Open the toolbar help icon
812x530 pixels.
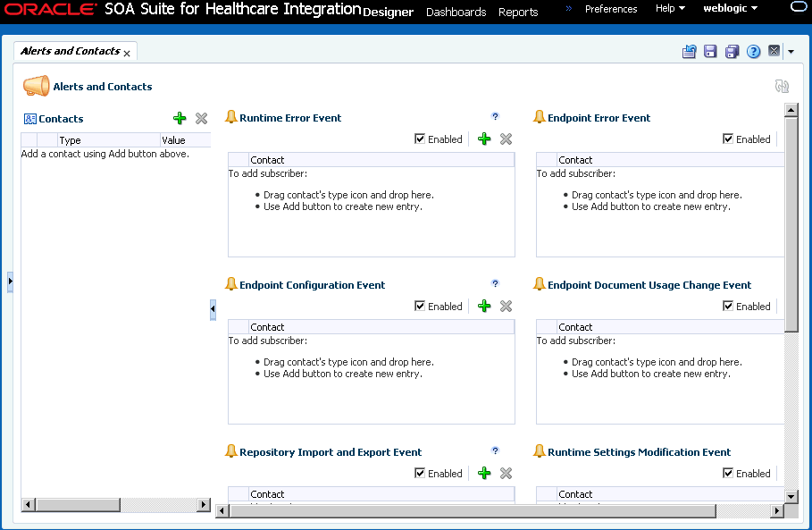click(x=753, y=52)
